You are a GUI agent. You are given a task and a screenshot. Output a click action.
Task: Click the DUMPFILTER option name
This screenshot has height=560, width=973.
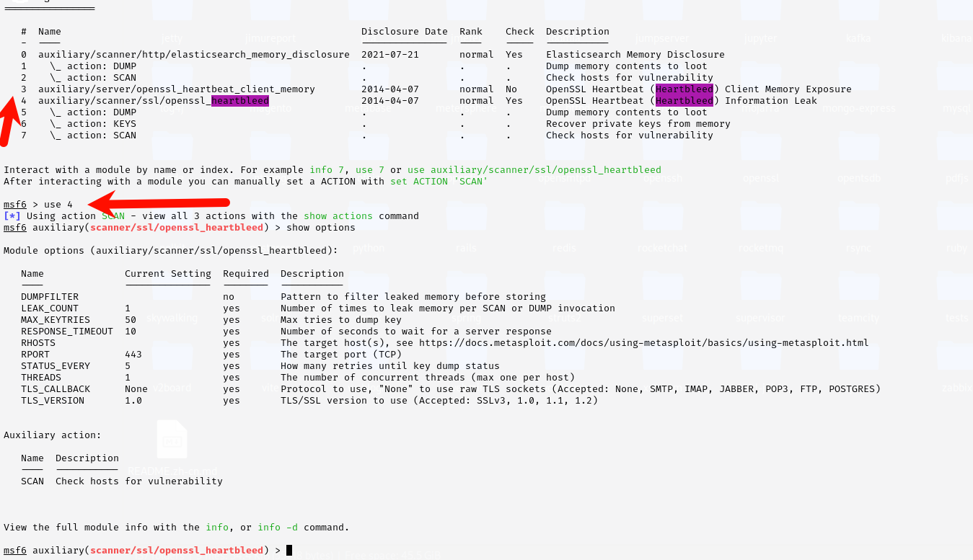[50, 297]
